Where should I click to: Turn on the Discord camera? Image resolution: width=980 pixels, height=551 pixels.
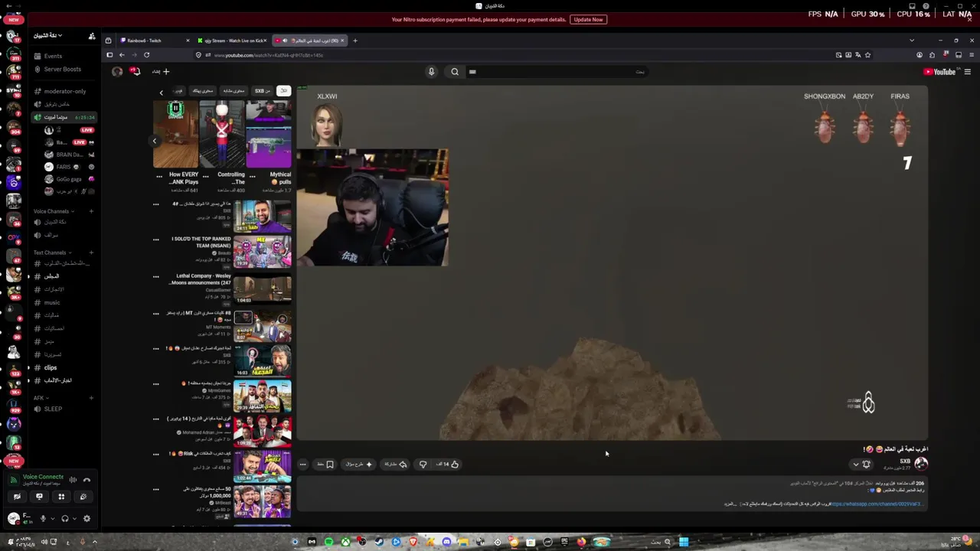(x=17, y=497)
